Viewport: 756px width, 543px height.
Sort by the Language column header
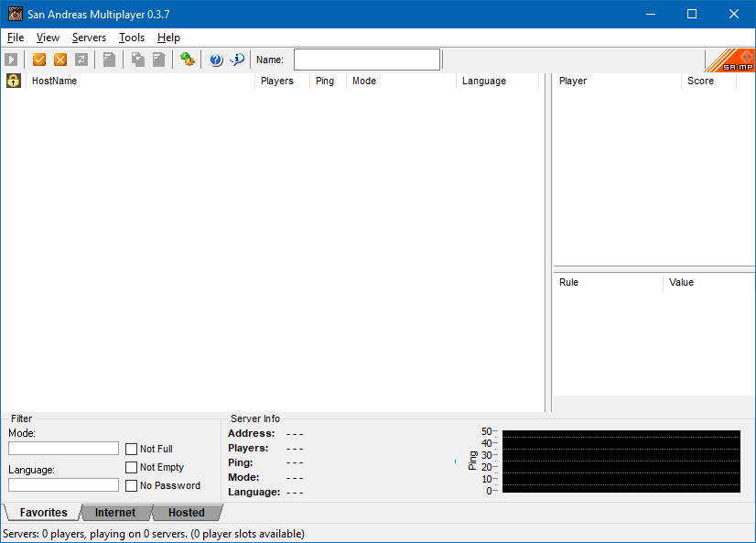(x=498, y=81)
